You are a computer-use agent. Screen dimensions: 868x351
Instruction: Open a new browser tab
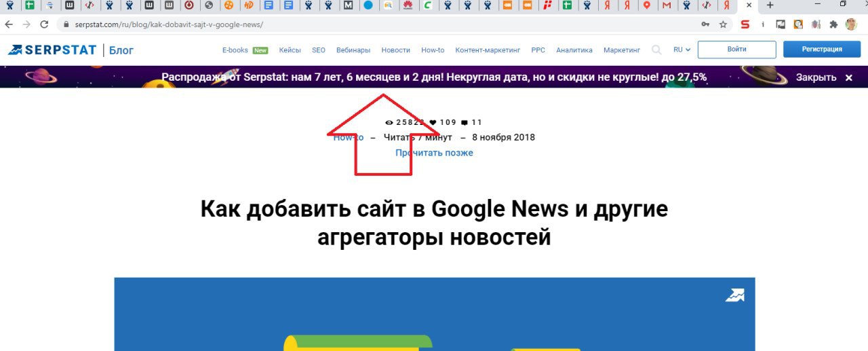(x=770, y=5)
